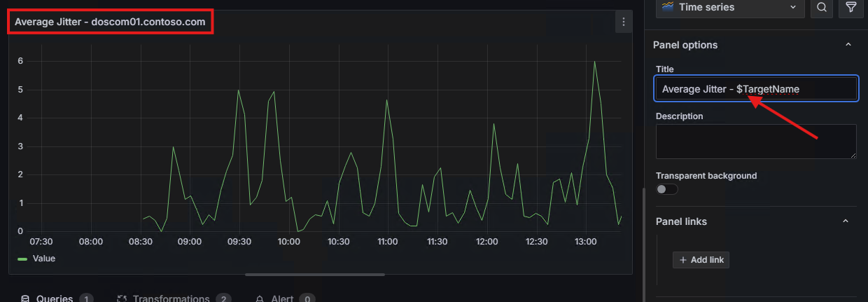Image resolution: width=868 pixels, height=302 pixels.
Task: Click the Description box resize corner
Action: [x=853, y=155]
